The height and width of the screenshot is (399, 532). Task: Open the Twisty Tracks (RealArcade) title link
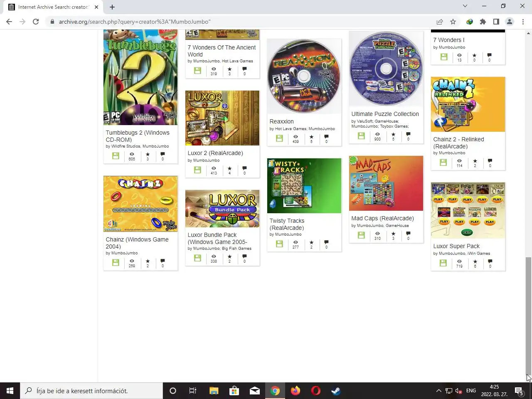tap(287, 224)
